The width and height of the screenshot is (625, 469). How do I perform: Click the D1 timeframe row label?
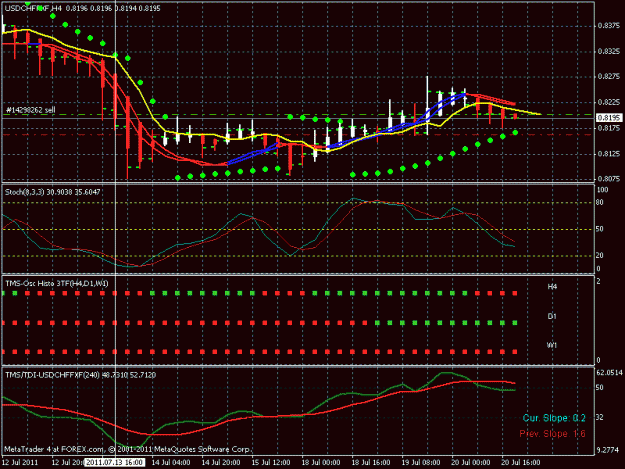click(552, 316)
